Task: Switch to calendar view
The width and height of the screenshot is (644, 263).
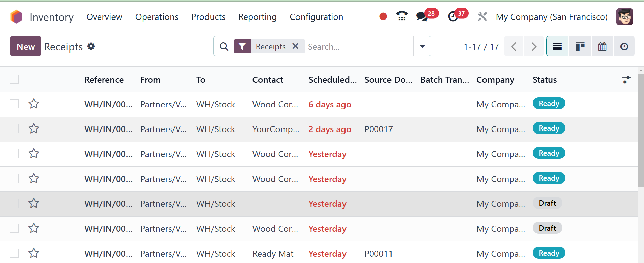Action: (602, 46)
